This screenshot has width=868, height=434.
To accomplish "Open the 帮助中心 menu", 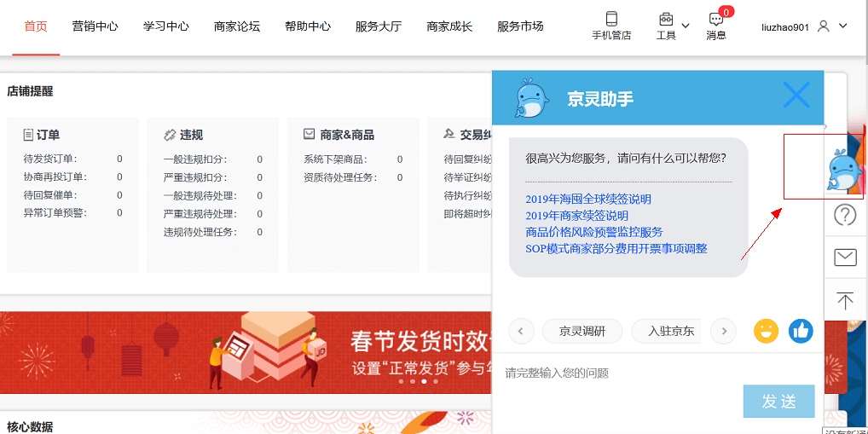I will click(x=307, y=26).
